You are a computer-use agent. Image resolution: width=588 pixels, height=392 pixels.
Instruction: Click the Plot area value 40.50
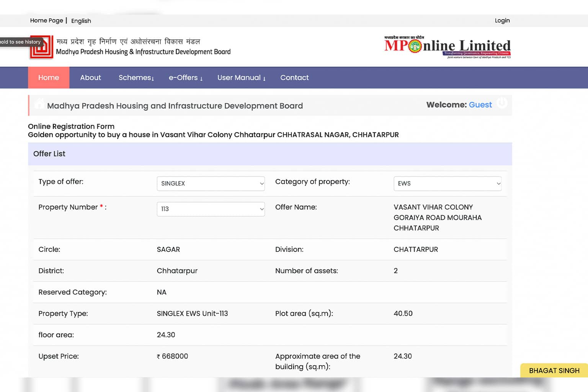pos(403,314)
